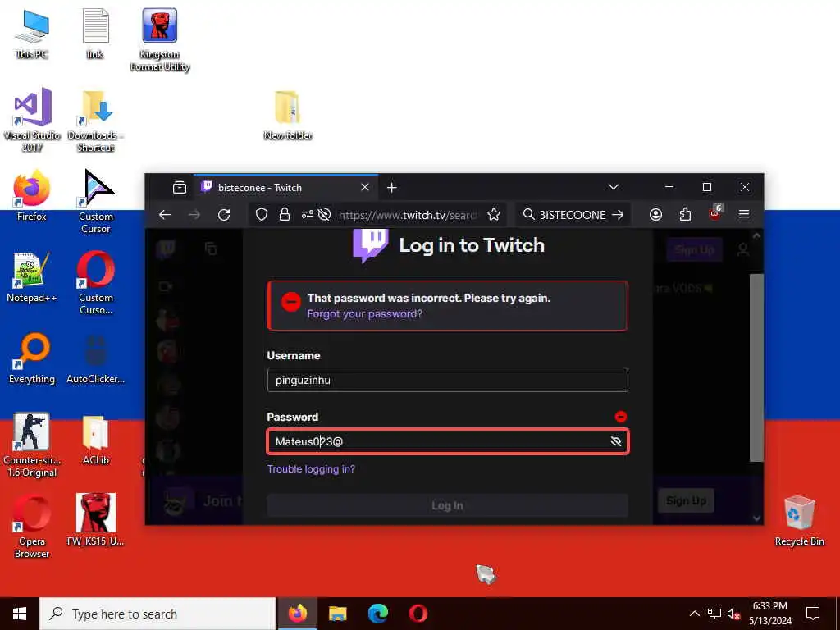Image resolution: width=840 pixels, height=630 pixels.
Task: Click the BISTECOONE search box
Action: click(x=572, y=215)
